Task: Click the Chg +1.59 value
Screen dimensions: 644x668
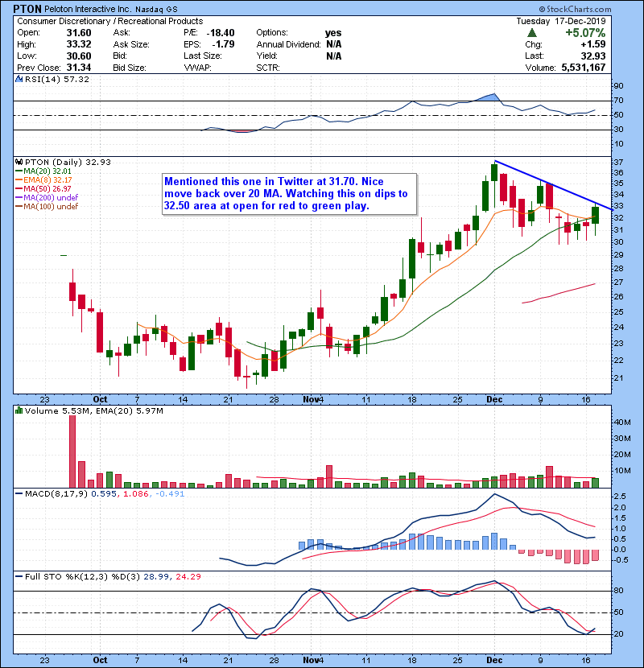Action: 593,44
